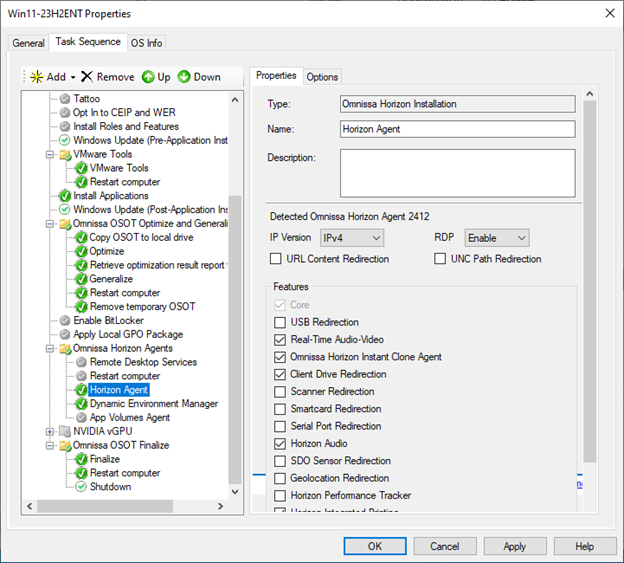The image size is (624, 563).
Task: Click the OK button
Action: click(375, 546)
